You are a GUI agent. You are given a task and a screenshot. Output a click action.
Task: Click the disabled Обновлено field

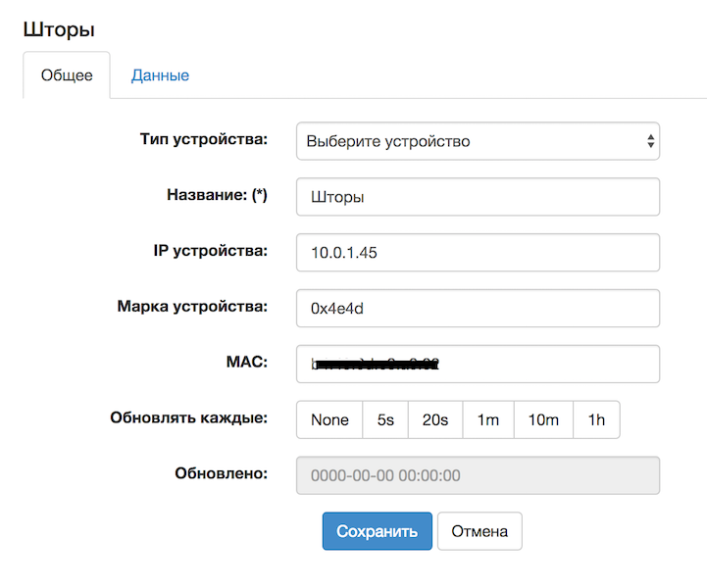pyautogui.click(x=478, y=475)
